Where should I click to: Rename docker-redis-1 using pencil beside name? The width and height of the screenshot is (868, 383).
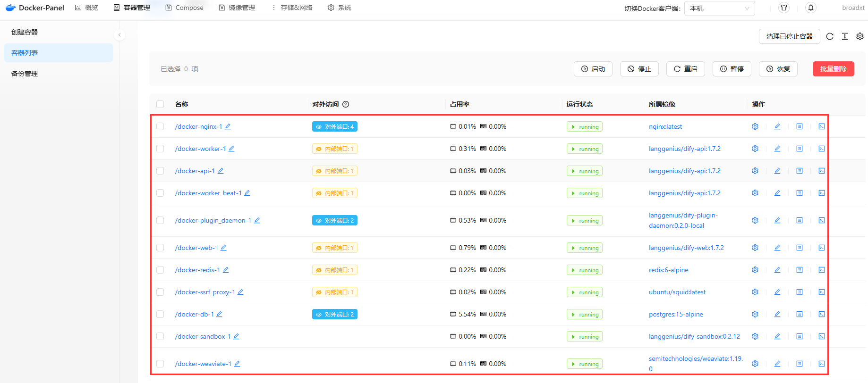226,270
